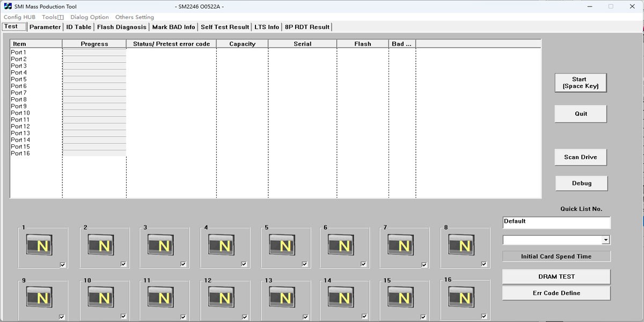Click the DRAM TEST button
The image size is (644, 322).
click(x=557, y=276)
